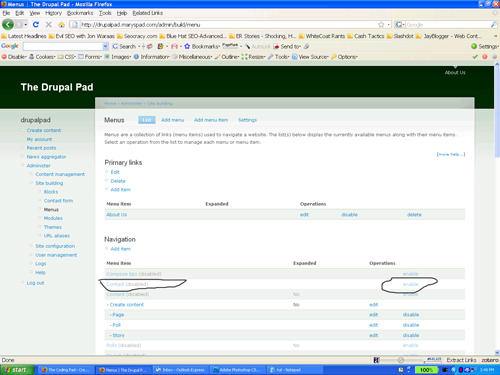
Task: Open Modules in the sidebar
Action: pyautogui.click(x=53, y=218)
